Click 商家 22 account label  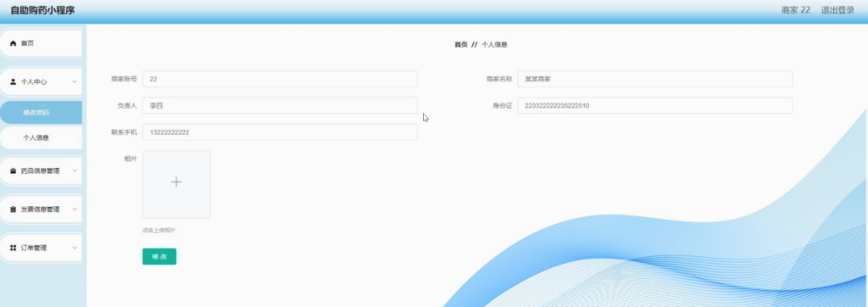pos(795,10)
